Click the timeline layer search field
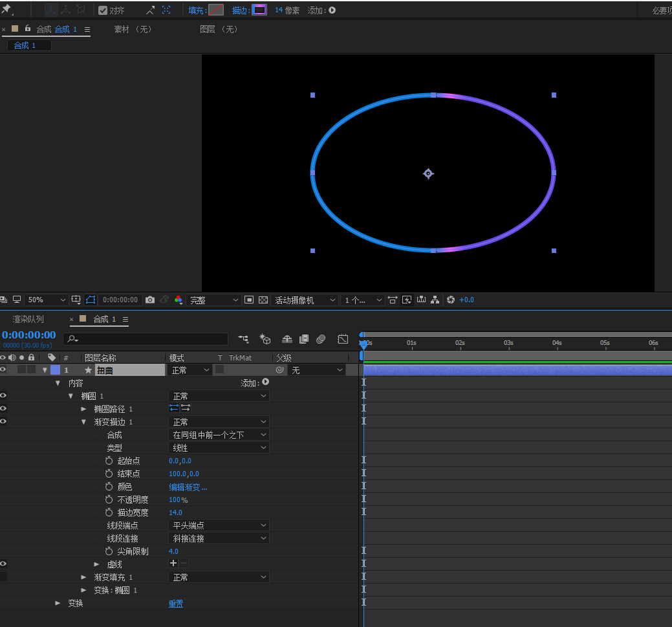 click(146, 339)
